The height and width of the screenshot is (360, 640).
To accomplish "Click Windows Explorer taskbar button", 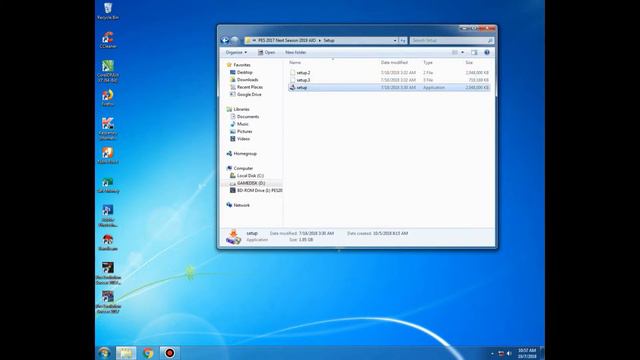I will [x=126, y=353].
